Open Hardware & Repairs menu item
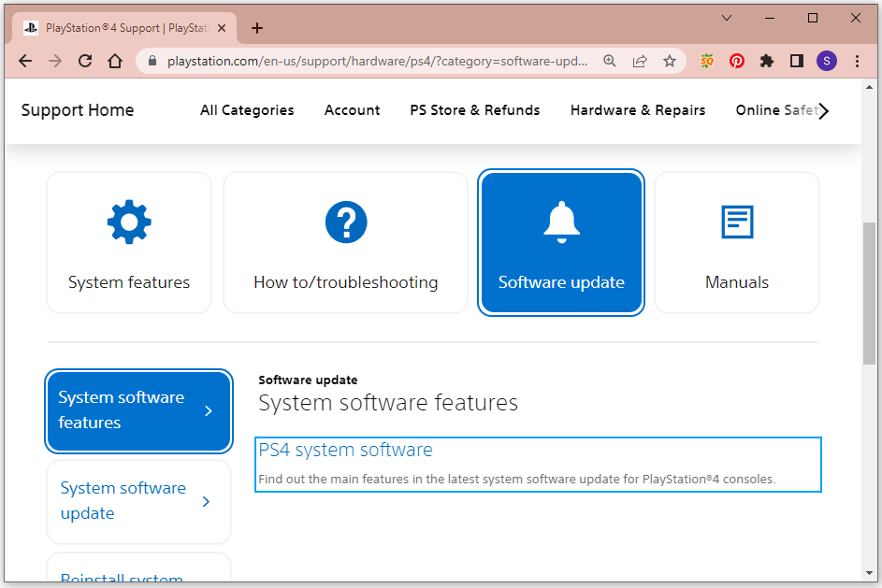The height and width of the screenshot is (588, 882). point(638,110)
